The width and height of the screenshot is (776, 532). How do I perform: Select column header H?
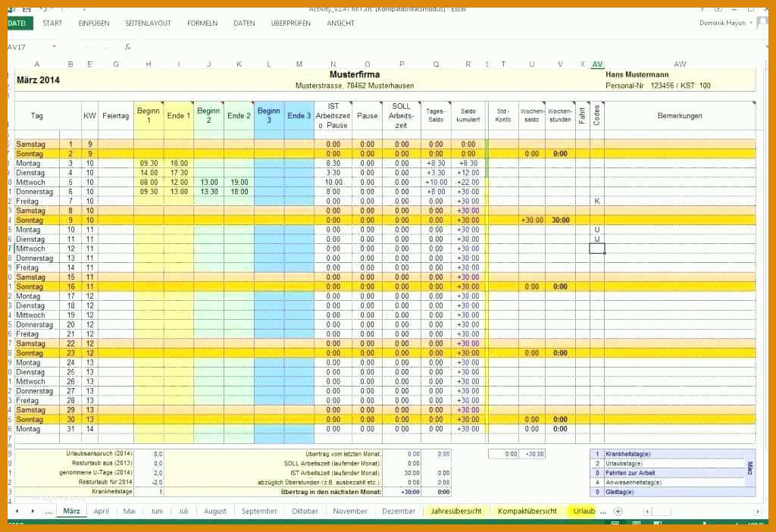149,64
